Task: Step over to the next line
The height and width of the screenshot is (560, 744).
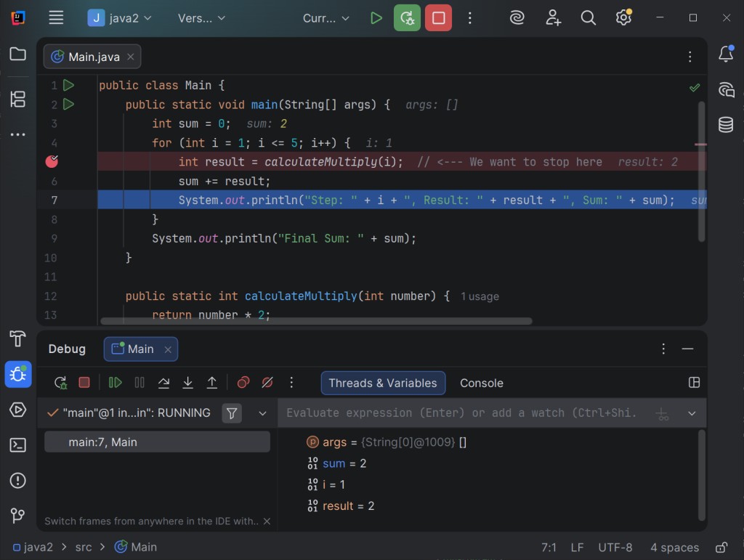Action: [163, 383]
